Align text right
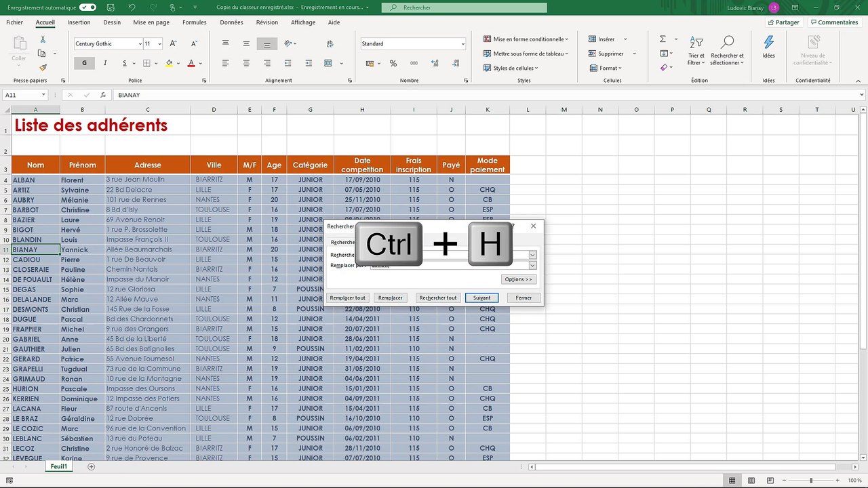This screenshot has height=488, width=868. click(267, 63)
